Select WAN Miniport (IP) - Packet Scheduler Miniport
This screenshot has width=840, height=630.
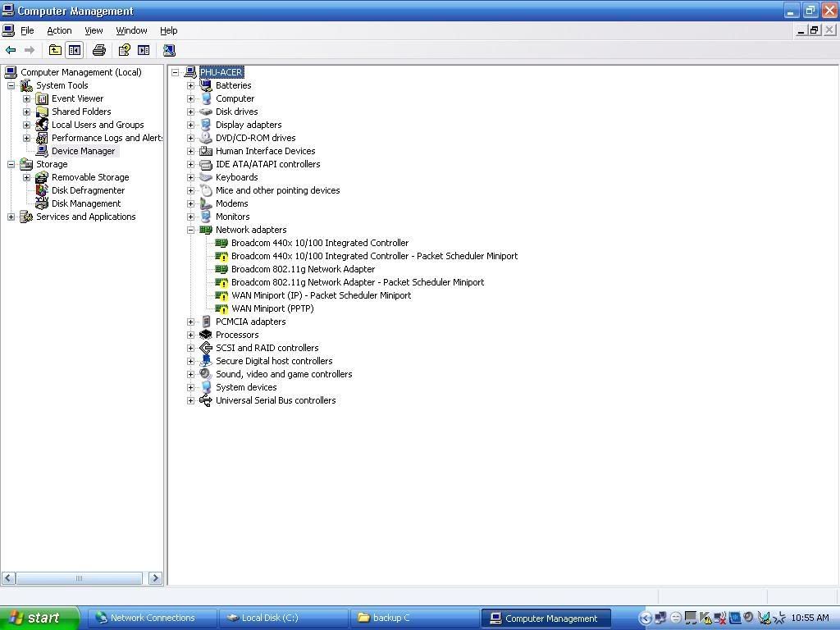(322, 295)
